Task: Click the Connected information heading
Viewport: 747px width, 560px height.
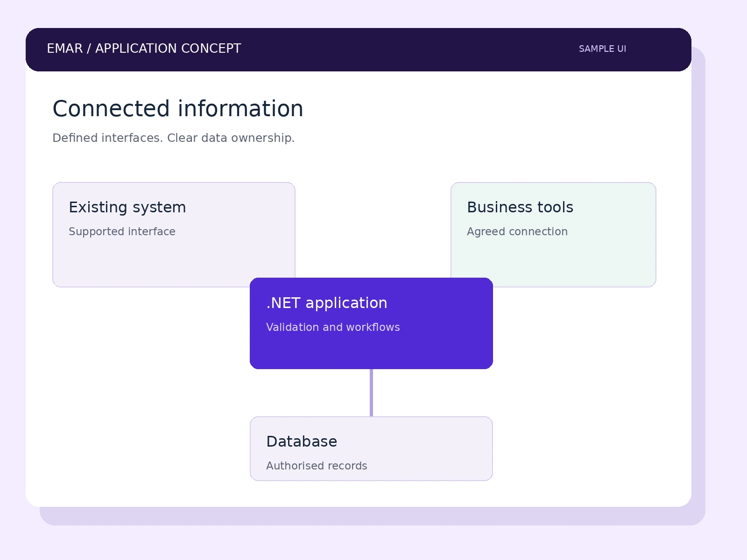Action: (178, 109)
